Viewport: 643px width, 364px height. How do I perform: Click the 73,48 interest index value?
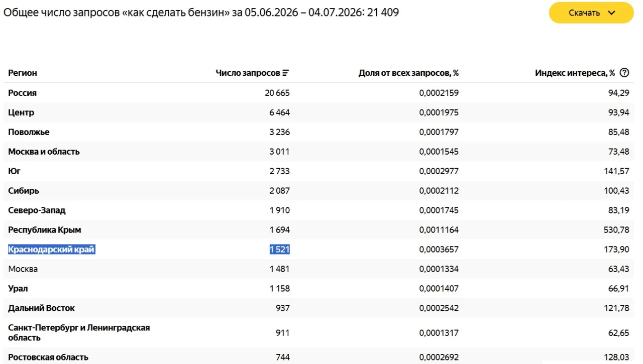click(619, 152)
